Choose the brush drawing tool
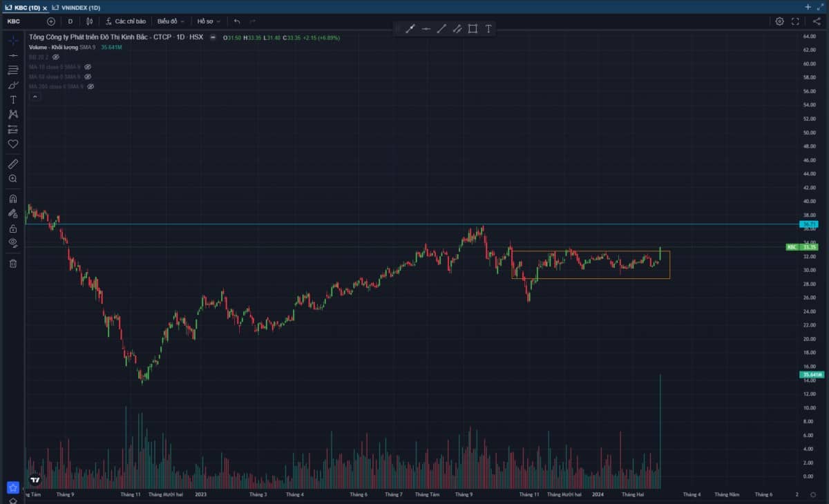Viewport: 829px width, 504px height. click(x=13, y=85)
